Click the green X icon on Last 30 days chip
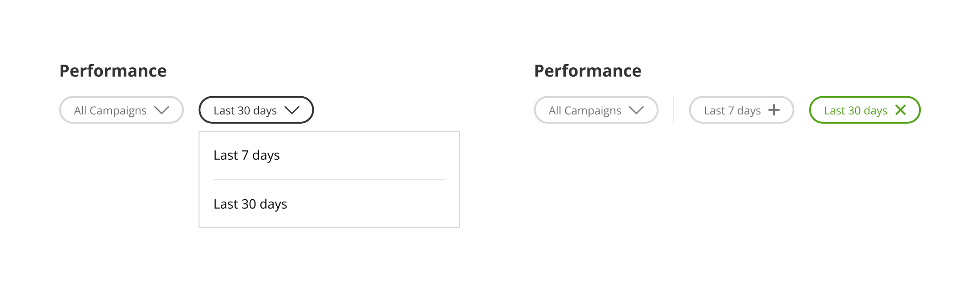Screen dimensions: 980x287 (900, 110)
